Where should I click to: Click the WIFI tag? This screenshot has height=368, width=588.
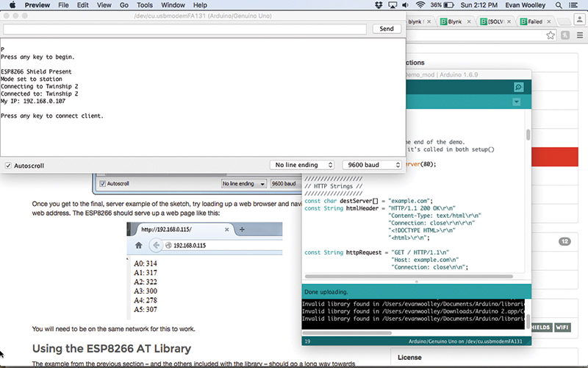[x=562, y=328]
